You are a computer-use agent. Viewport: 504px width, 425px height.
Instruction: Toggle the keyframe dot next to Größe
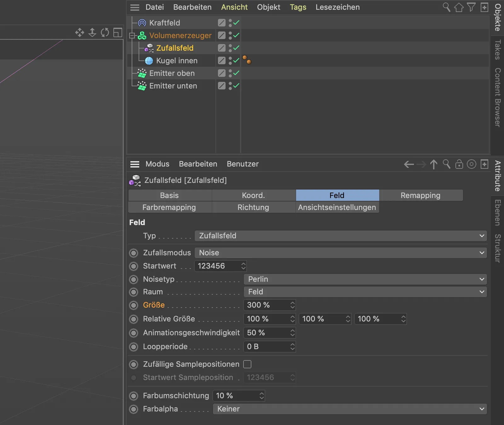(134, 305)
